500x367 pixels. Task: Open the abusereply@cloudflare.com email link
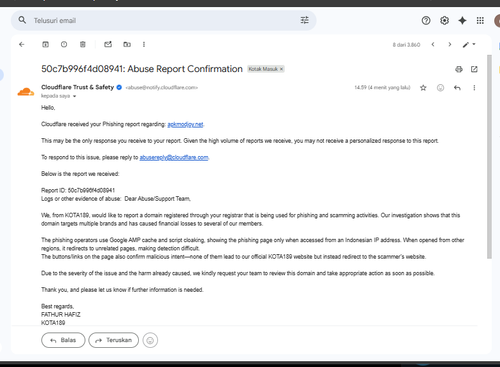174,157
